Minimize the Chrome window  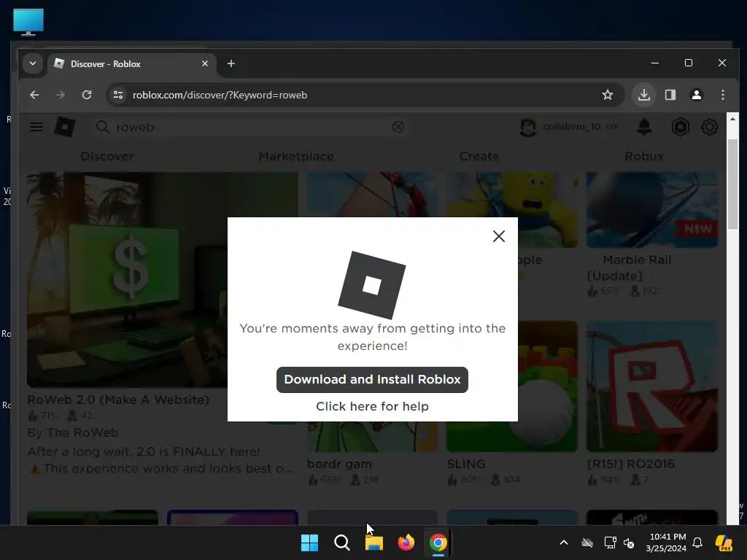(x=655, y=63)
